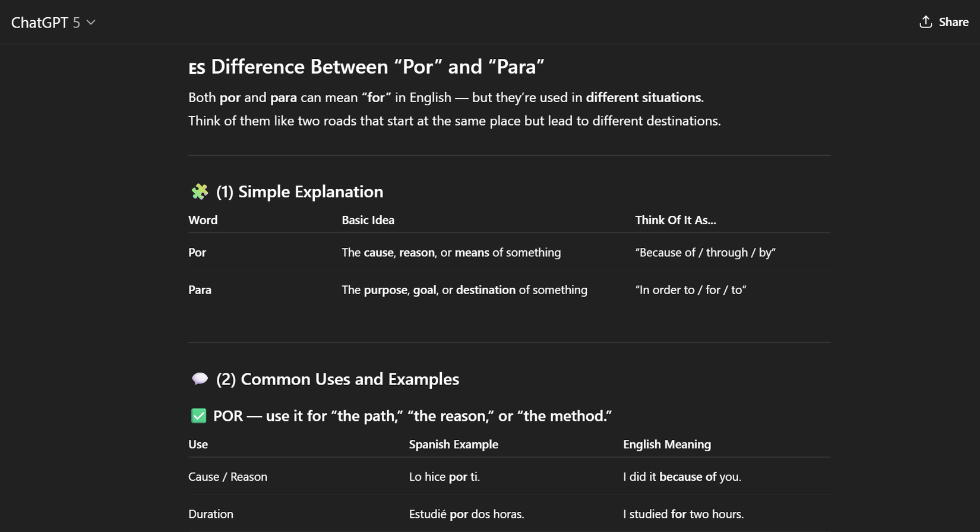Screen dimensions: 980x532
Task: Click the Duration row label
Action: [x=210, y=514]
